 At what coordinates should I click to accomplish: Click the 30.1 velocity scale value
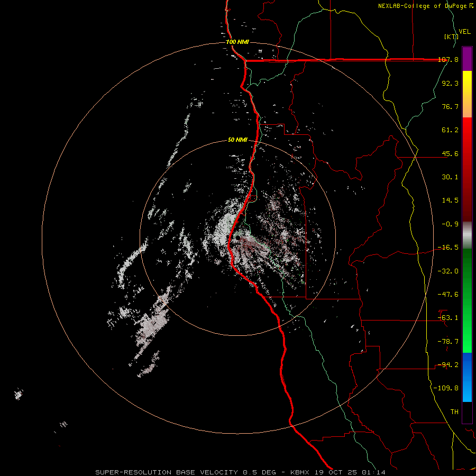450,177
